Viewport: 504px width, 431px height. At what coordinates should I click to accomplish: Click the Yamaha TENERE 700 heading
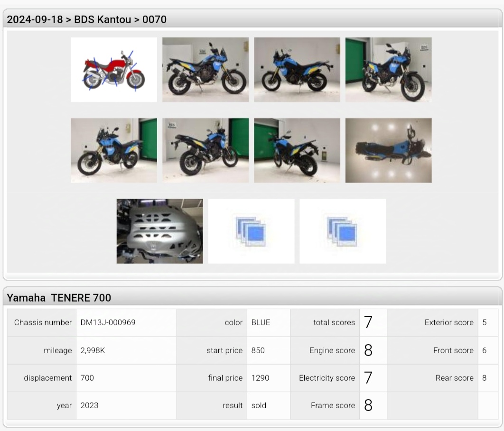click(59, 298)
